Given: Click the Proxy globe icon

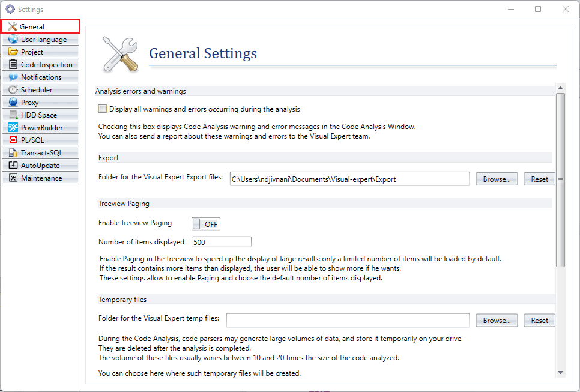Looking at the screenshot, I should tap(13, 102).
